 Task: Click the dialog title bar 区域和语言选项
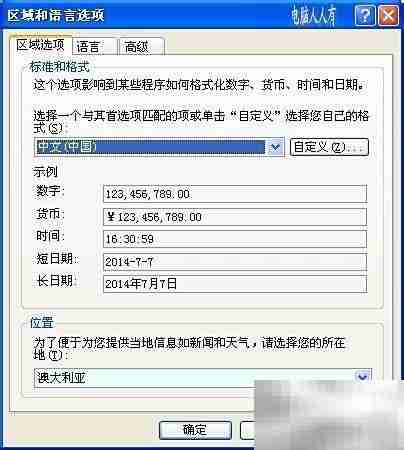[55, 15]
